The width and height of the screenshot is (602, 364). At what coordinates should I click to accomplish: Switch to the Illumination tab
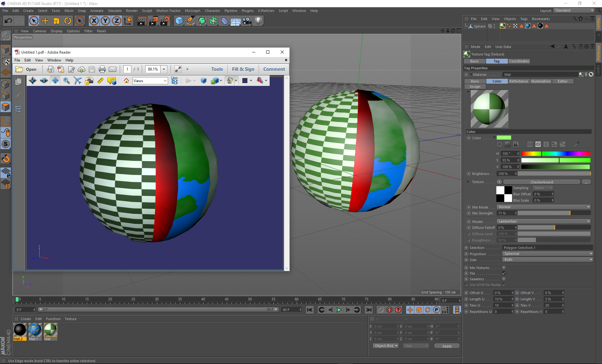pos(541,81)
